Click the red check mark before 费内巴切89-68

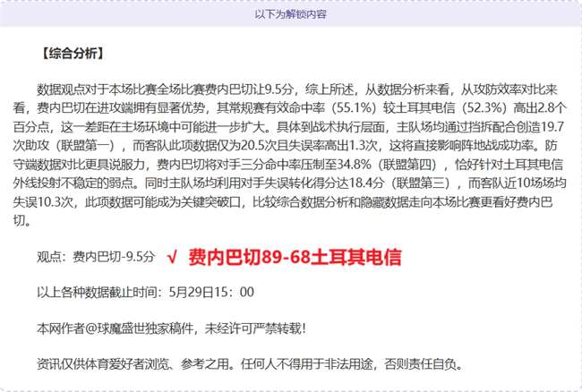tap(172, 258)
